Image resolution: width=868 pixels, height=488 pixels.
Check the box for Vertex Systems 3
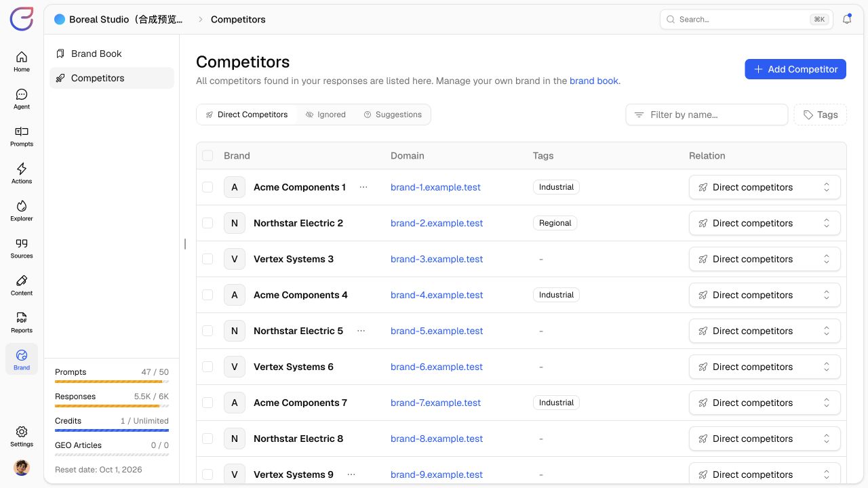[208, 259]
